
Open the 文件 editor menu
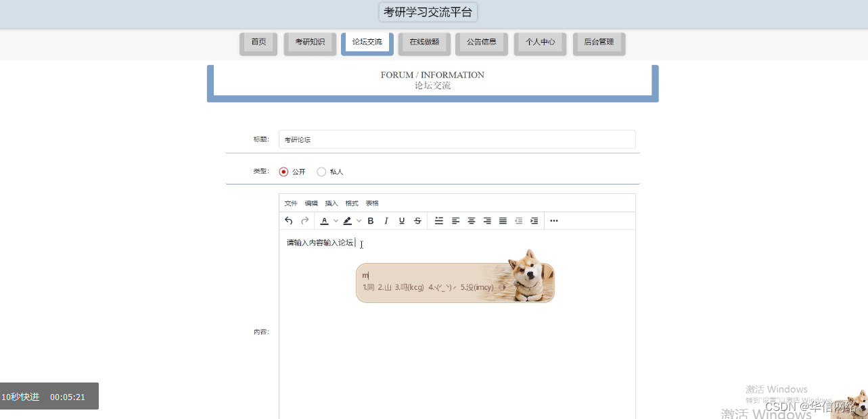coord(291,203)
